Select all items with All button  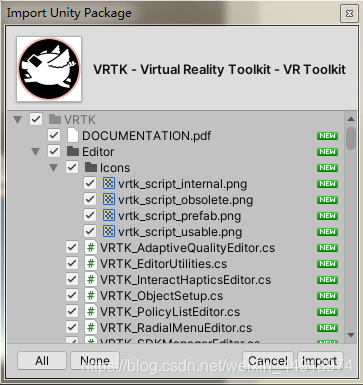click(42, 360)
